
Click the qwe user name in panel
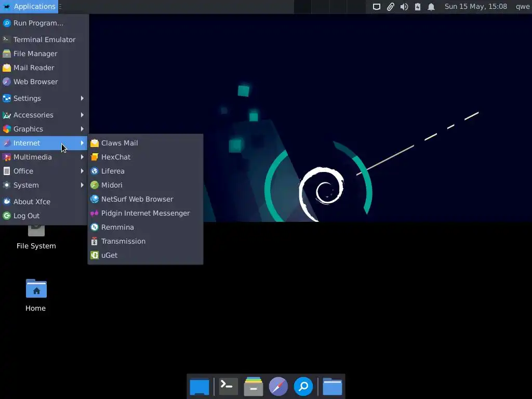523,6
